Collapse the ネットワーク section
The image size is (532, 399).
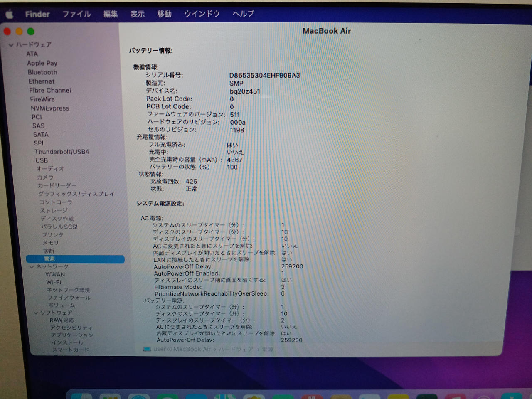click(x=32, y=267)
